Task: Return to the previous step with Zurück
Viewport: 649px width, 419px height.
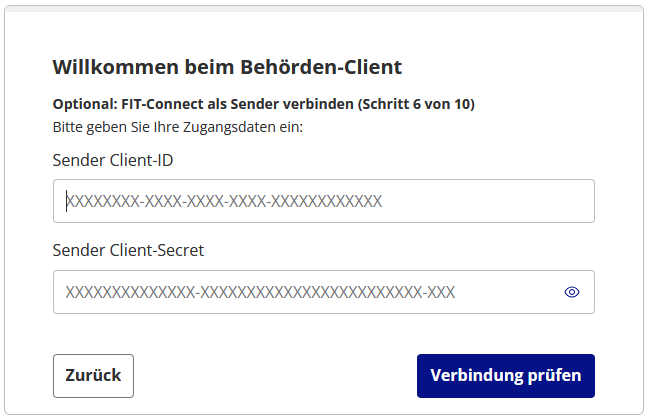Action: tap(93, 376)
